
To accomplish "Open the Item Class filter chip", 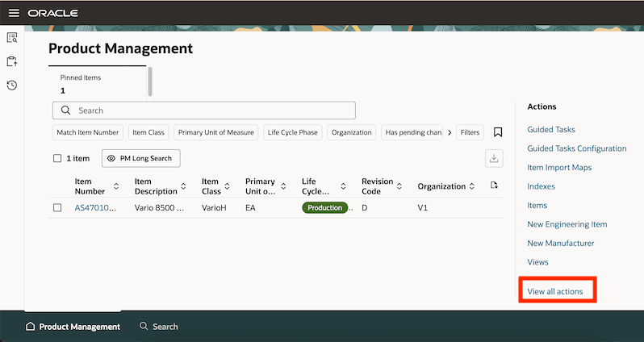I will 148,132.
